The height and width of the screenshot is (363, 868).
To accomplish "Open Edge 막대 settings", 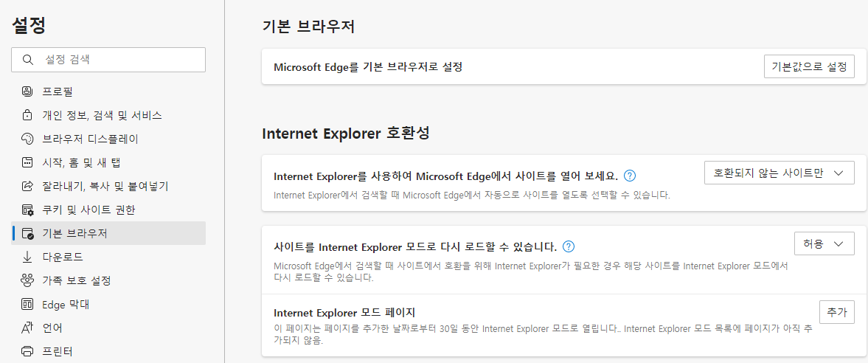I will (x=108, y=304).
